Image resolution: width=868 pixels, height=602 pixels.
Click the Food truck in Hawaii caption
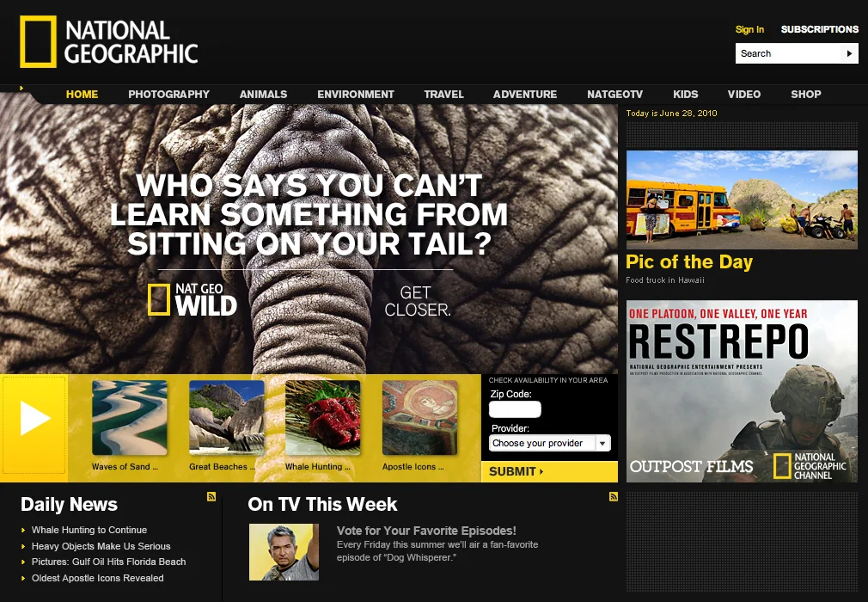[665, 280]
